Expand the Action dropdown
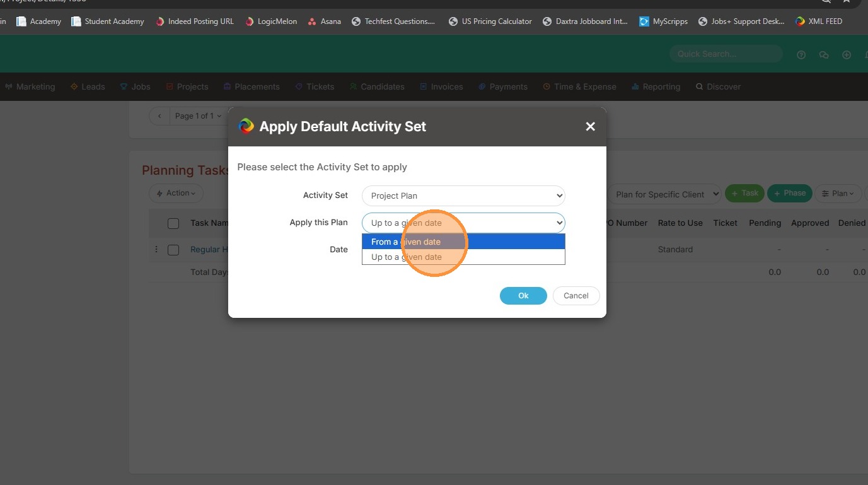The image size is (868, 485). (176, 193)
